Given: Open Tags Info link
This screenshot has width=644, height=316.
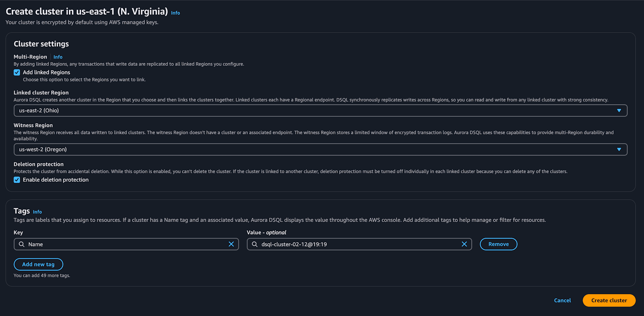Looking at the screenshot, I should tap(37, 212).
